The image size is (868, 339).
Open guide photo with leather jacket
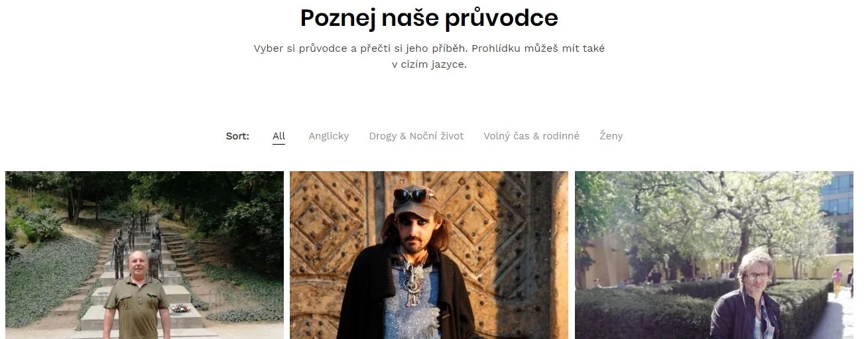[x=714, y=255]
